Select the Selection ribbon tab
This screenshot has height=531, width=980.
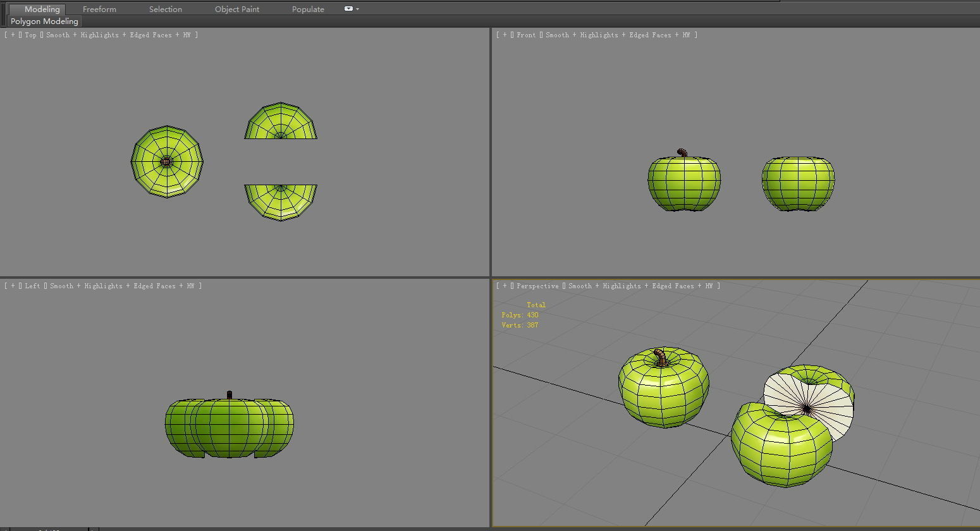tap(166, 9)
